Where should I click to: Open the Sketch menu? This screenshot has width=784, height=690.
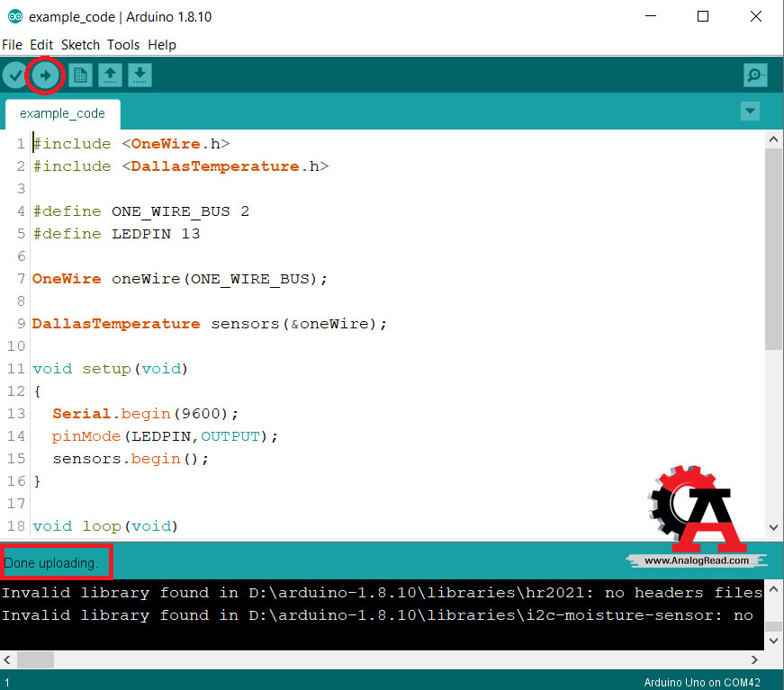(x=80, y=45)
